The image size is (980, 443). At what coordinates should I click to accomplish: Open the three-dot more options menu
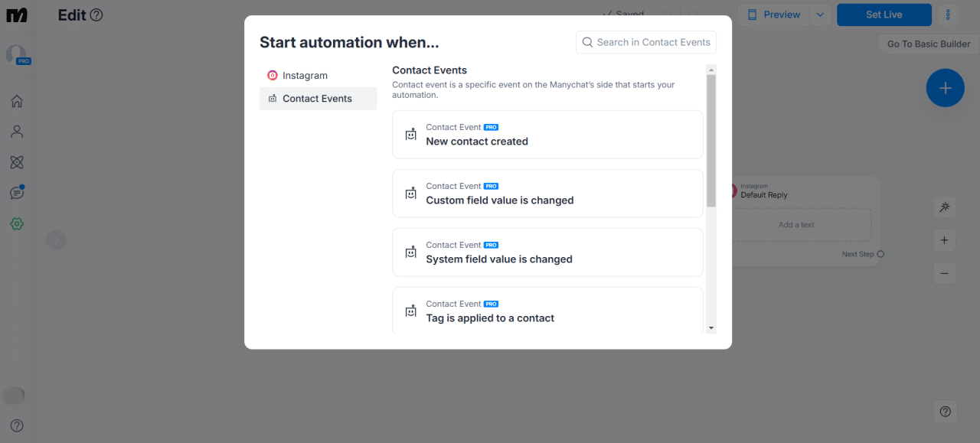tap(949, 15)
